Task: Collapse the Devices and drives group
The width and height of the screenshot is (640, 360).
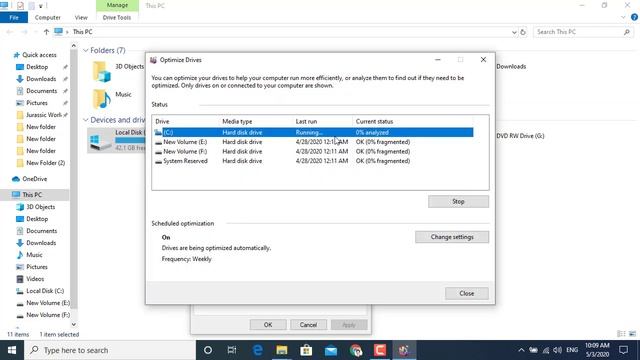Action: tap(86, 120)
